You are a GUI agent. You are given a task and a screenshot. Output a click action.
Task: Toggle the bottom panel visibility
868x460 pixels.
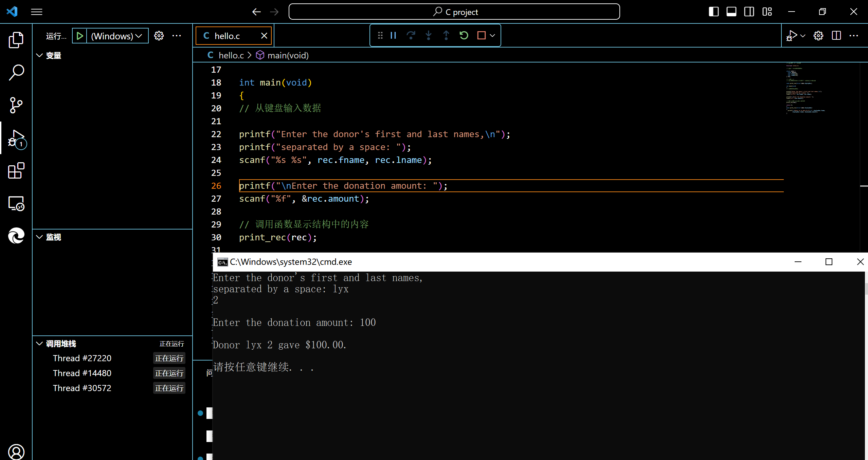pos(731,12)
